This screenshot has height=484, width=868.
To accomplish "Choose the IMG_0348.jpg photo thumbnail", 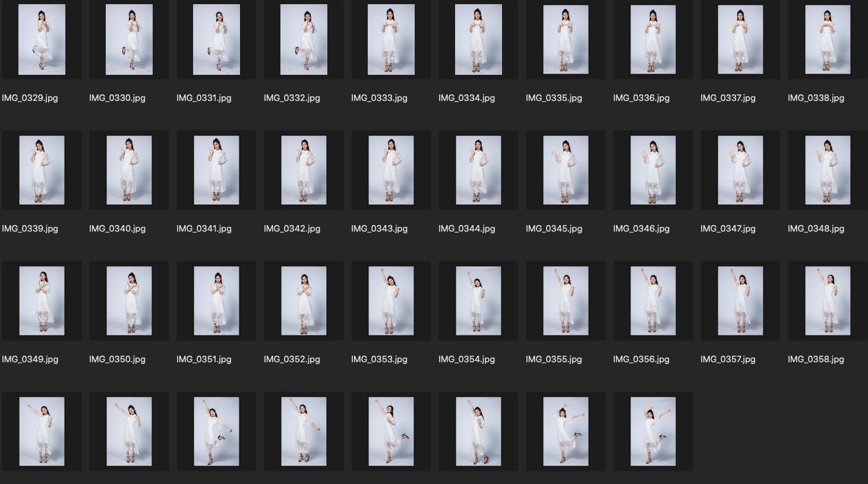I will coord(828,170).
